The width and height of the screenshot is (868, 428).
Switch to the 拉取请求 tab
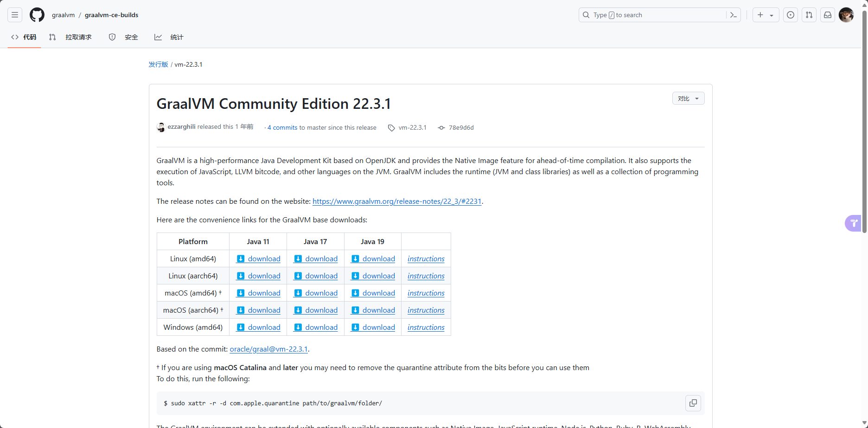[x=70, y=37]
